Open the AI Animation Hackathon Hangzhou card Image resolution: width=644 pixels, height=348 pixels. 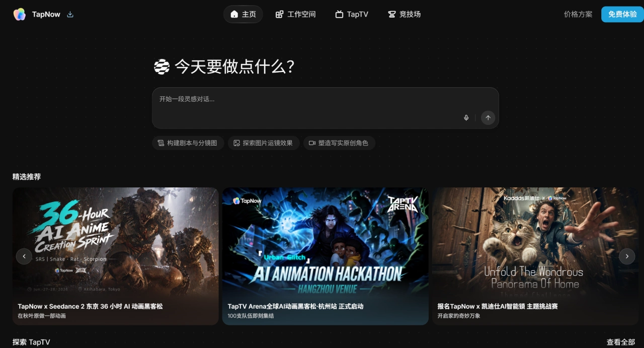click(326, 256)
